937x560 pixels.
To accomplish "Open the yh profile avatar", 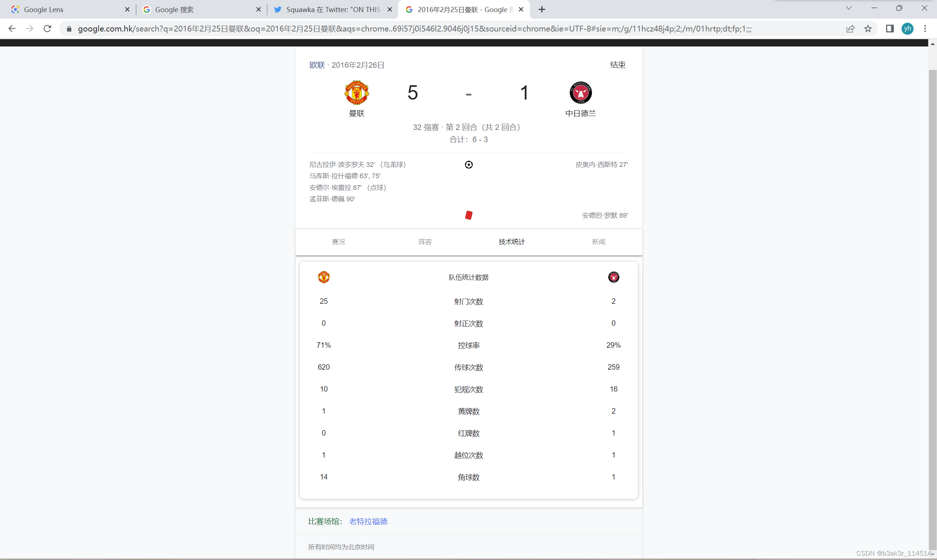I will point(907,29).
